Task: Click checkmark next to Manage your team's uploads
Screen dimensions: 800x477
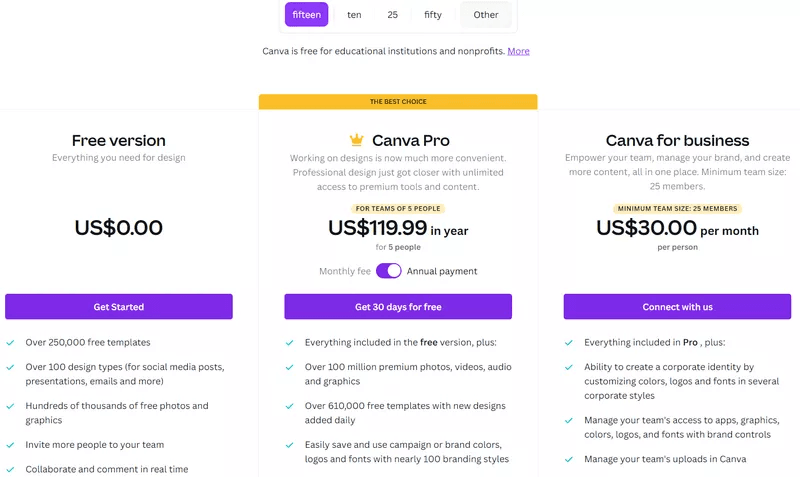Action: pyautogui.click(x=569, y=459)
